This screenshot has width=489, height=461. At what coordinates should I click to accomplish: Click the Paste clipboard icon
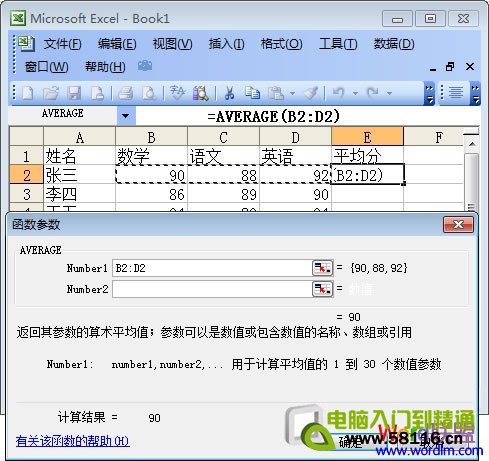click(x=276, y=93)
